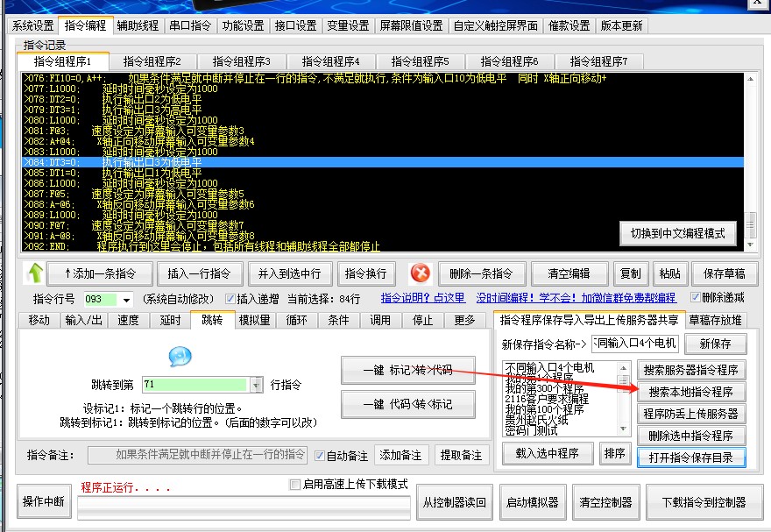Open the 停止 instruction tab

(x=422, y=321)
